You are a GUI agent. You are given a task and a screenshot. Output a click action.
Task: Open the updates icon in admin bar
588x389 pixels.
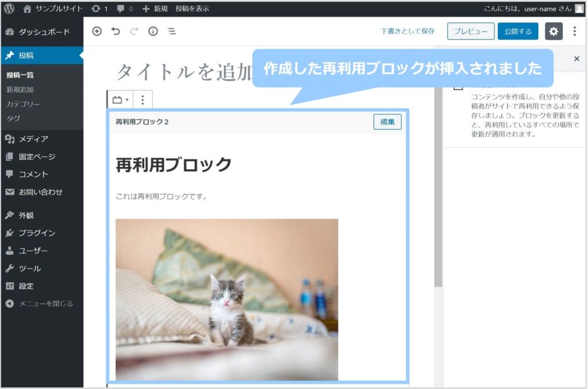pyautogui.click(x=99, y=9)
